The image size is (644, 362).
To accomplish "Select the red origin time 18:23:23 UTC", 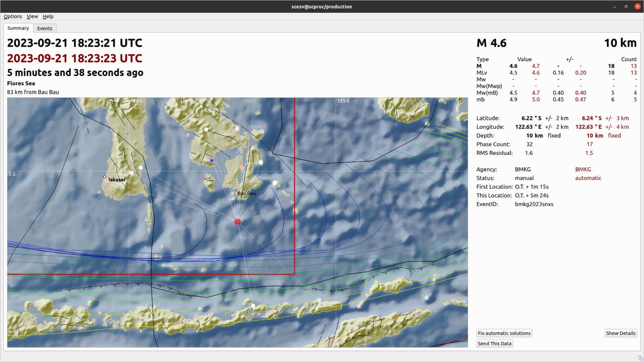I will click(x=74, y=58).
